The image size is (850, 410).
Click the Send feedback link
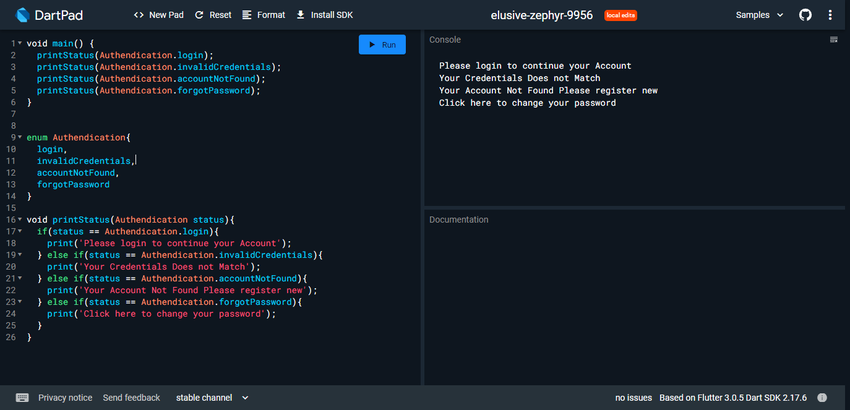click(131, 397)
